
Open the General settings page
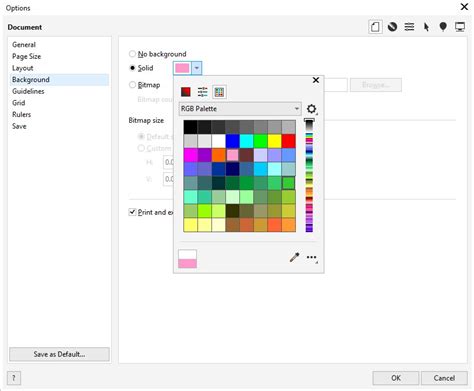[x=24, y=45]
